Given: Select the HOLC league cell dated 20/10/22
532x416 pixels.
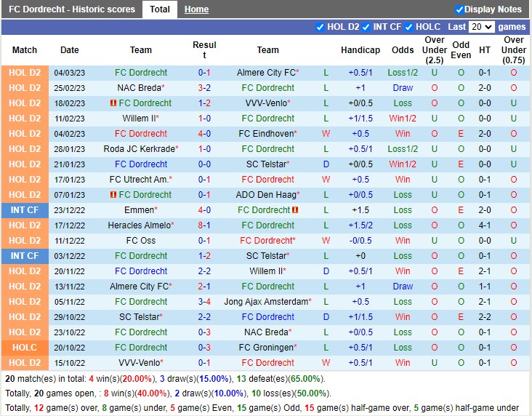Looking at the screenshot, I should (25, 348).
